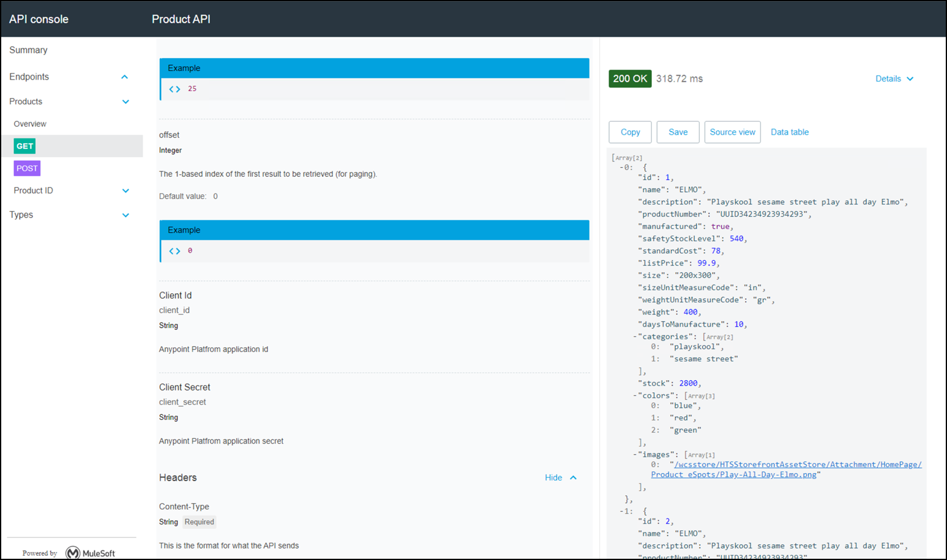Click the code icon beside example value 0
This screenshot has height=560, width=947.
pos(174,251)
